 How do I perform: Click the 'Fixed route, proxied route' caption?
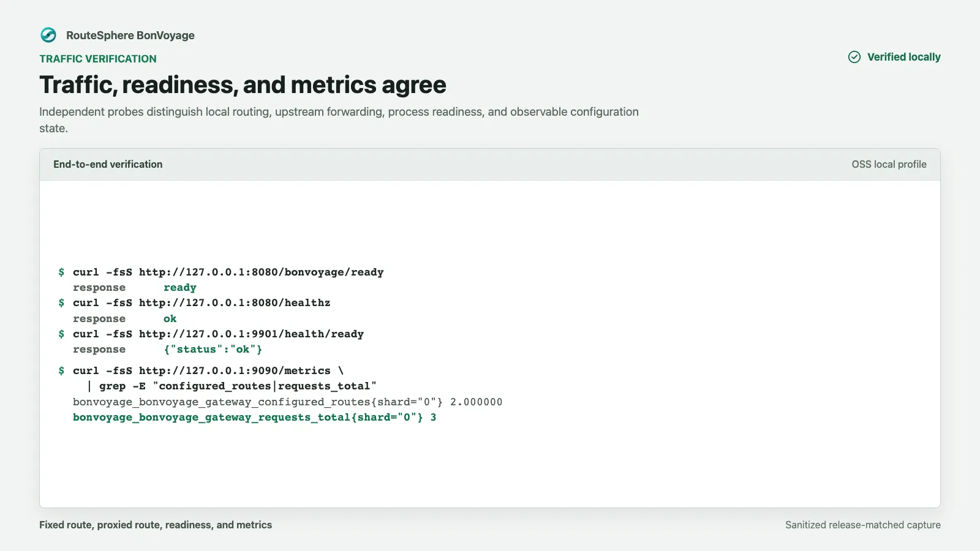click(x=156, y=525)
